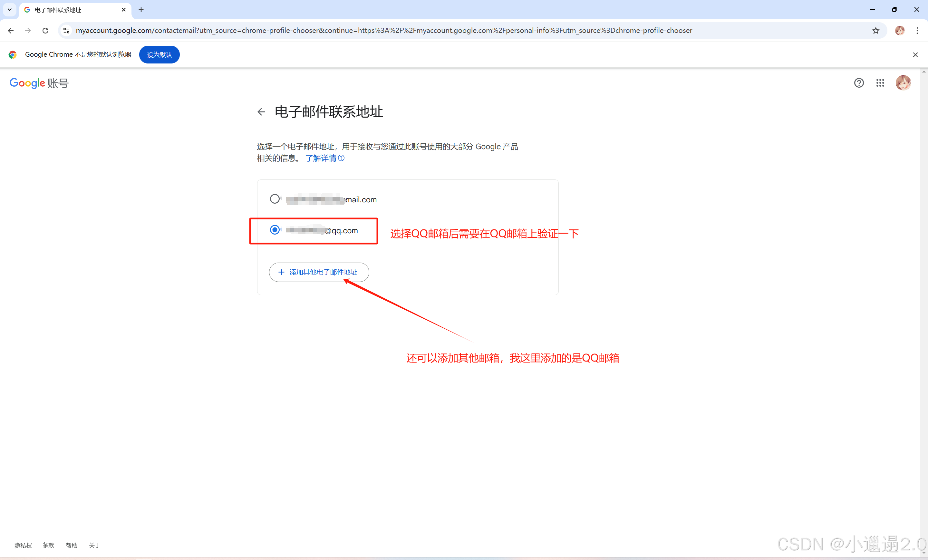
Task: View site information icon in address bar
Action: coord(67,31)
